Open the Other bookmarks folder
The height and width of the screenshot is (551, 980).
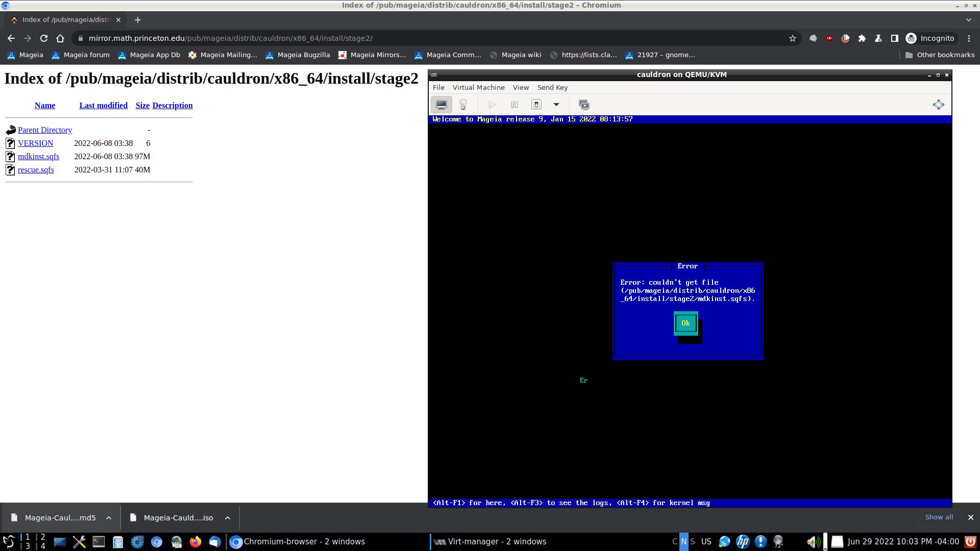point(939,55)
